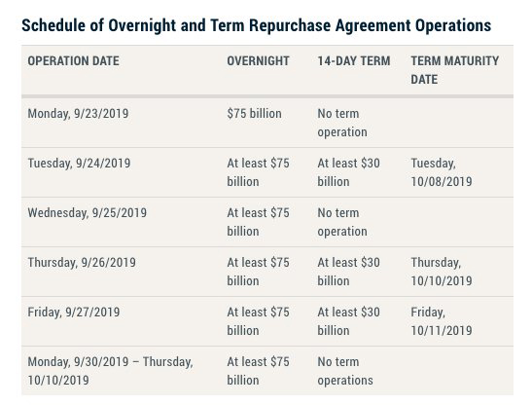
Task: Select the OPERATION DATE column header
Action: pos(73,61)
